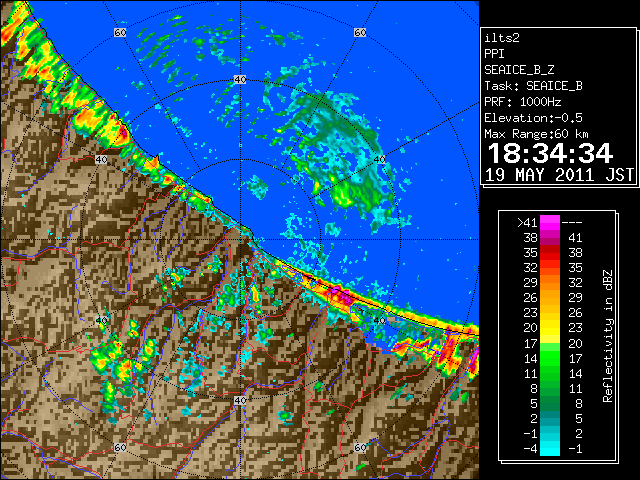The image size is (640, 480).
Task: Select the '19 MAY 2011 JST' date
Action: pos(559,175)
